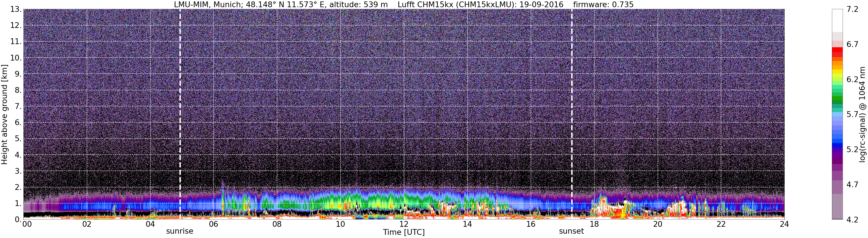The width and height of the screenshot is (868, 238).
Task: Click the colorbar tick label '7.2'
Action: pyautogui.click(x=852, y=10)
